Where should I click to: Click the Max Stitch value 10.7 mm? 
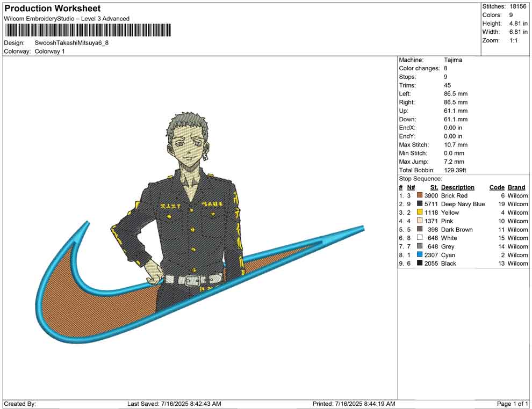(456, 145)
